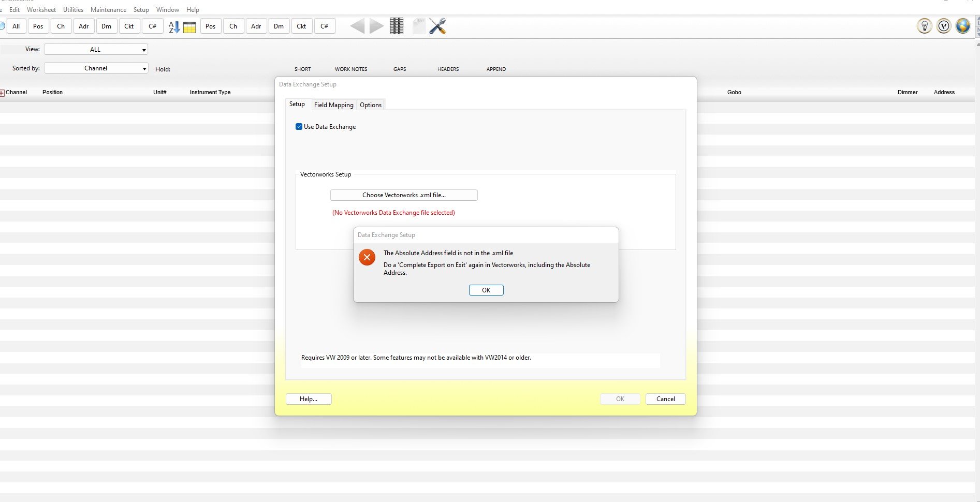Open the wrench and screwdriver tools icon
Viewport: 980px width, 502px height.
click(x=437, y=26)
